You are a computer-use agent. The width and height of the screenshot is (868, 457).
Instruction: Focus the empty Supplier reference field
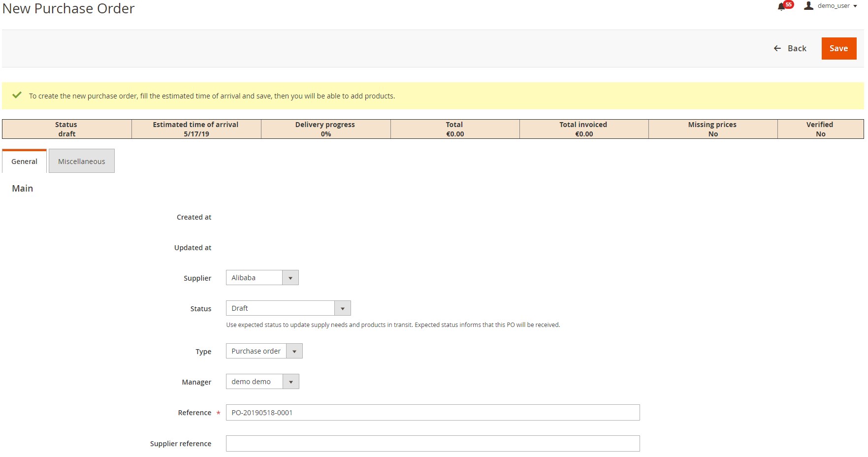click(432, 444)
